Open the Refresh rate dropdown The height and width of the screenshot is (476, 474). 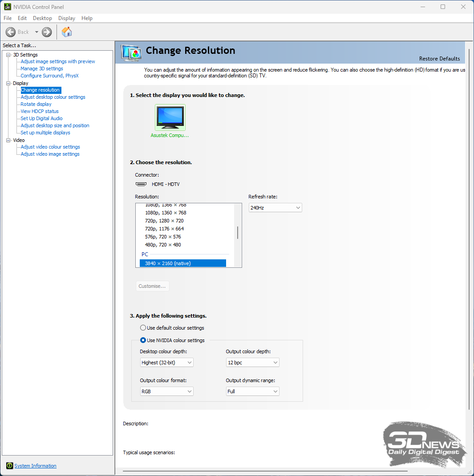click(x=275, y=208)
